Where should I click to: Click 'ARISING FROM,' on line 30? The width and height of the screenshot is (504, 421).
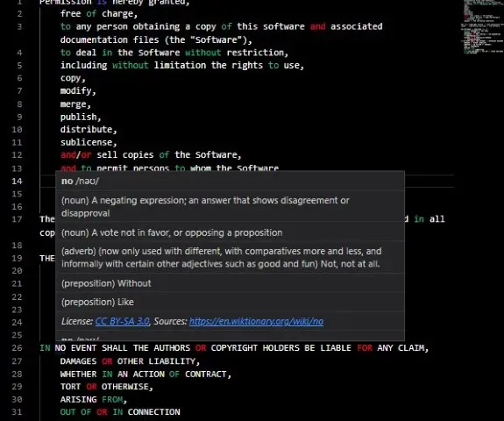tap(94, 399)
